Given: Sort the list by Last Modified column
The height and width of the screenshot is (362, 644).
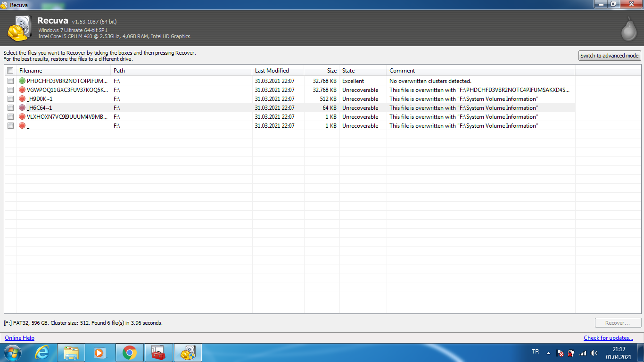Looking at the screenshot, I should click(278, 71).
